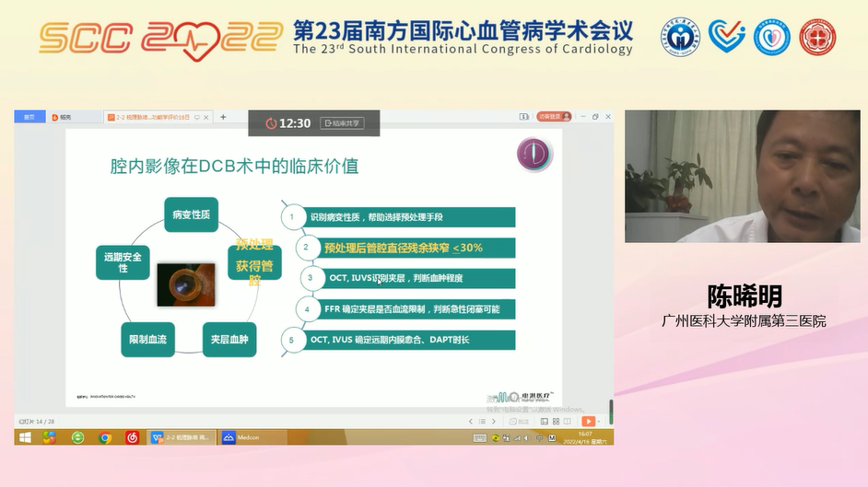Open the slide list menu icon
Viewport: 868px width, 487px height.
pos(482,422)
